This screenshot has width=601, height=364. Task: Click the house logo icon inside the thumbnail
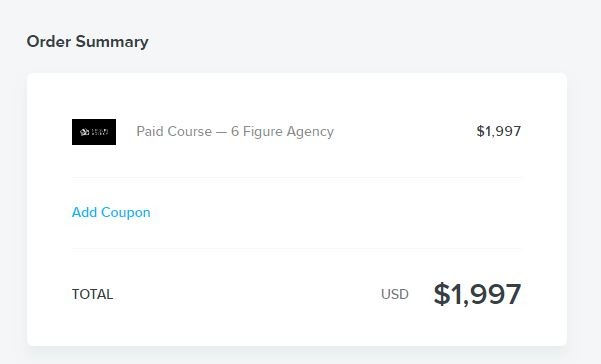[85, 132]
